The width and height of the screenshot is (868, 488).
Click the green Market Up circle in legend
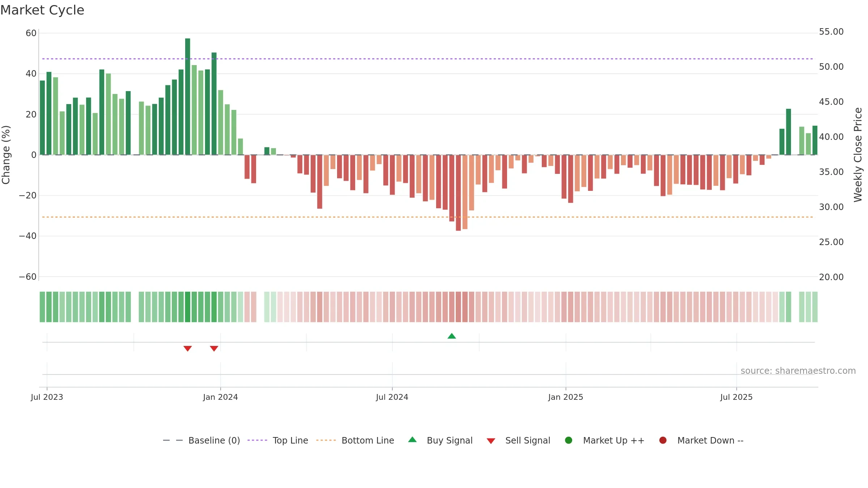[x=569, y=440]
